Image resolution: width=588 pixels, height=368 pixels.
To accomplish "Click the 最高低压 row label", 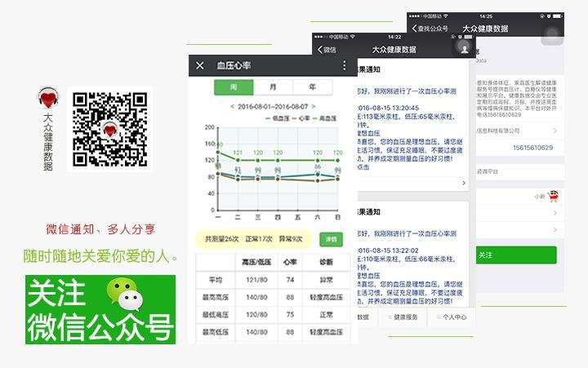I will point(216,332).
